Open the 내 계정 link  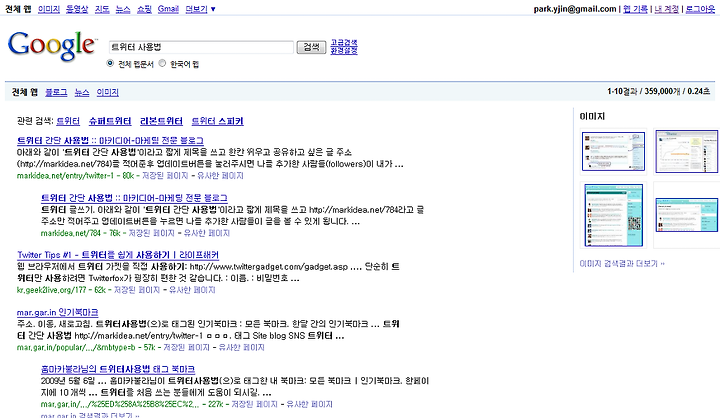tap(666, 9)
